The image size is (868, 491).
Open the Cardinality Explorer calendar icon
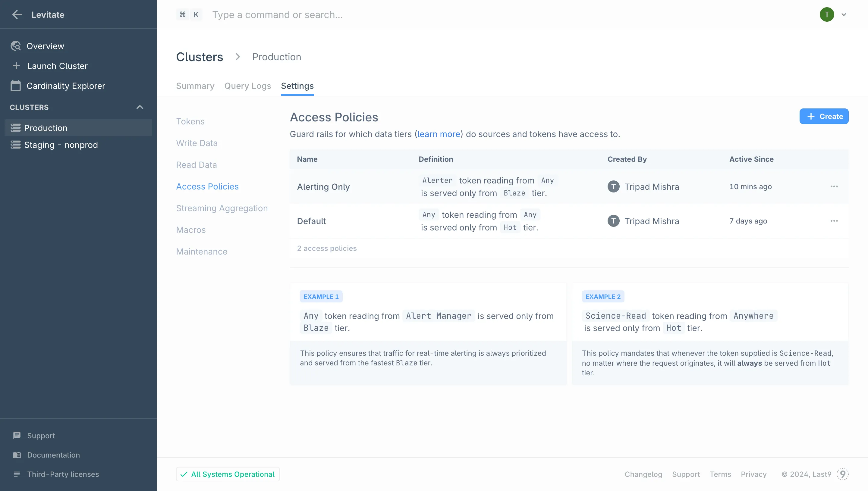(15, 86)
